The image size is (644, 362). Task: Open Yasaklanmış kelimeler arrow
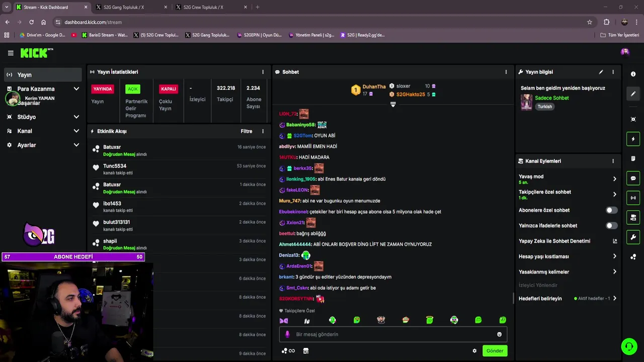coord(614,272)
